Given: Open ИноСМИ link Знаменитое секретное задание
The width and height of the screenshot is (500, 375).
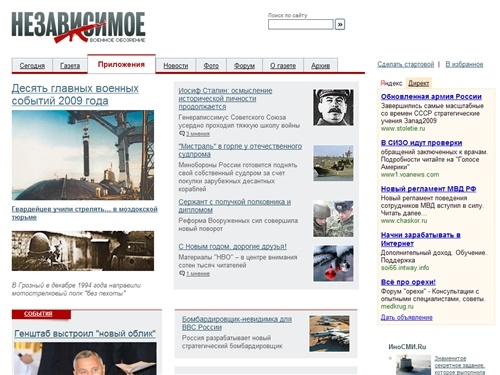Looking at the screenshot, I should [x=459, y=366].
